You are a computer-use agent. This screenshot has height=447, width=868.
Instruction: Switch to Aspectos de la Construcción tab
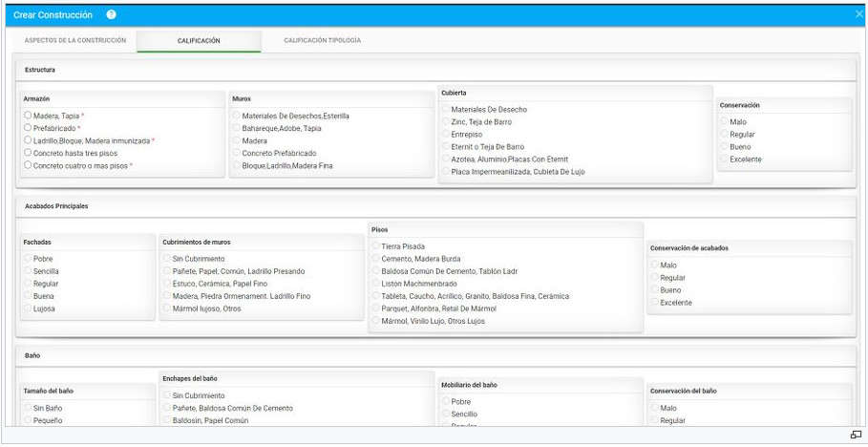tap(75, 41)
